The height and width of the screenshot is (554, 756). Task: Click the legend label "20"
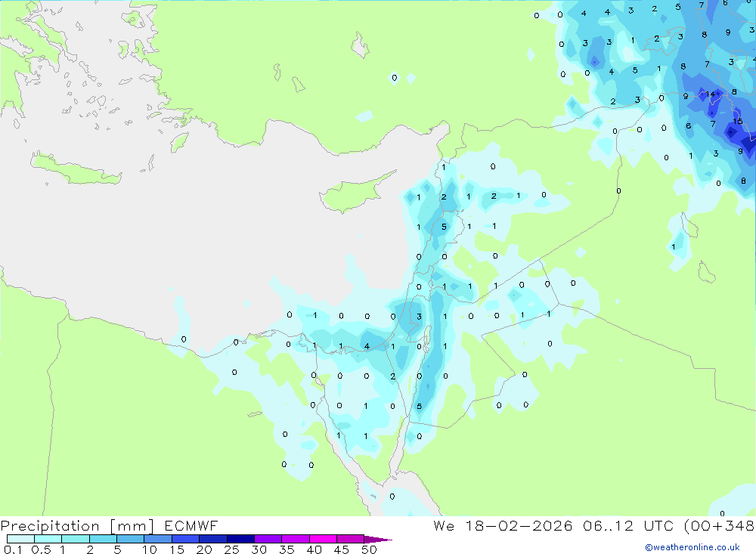(204, 549)
